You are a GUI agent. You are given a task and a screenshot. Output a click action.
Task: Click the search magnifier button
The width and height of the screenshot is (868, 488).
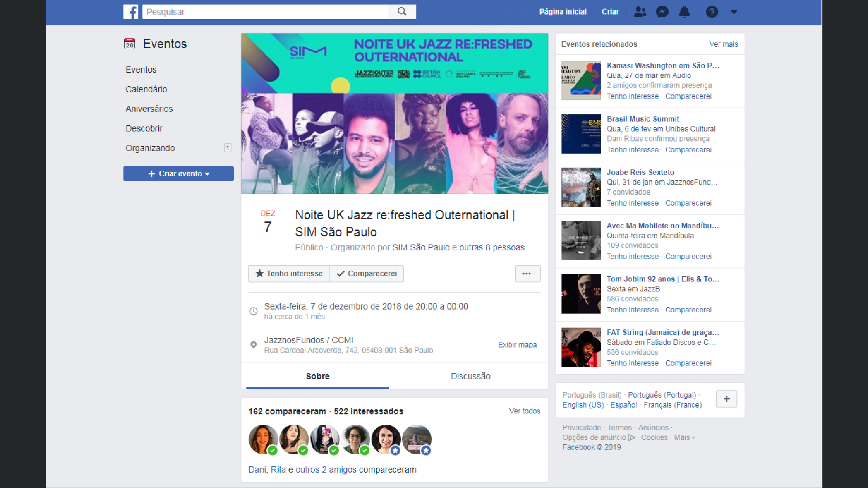[x=402, y=12]
